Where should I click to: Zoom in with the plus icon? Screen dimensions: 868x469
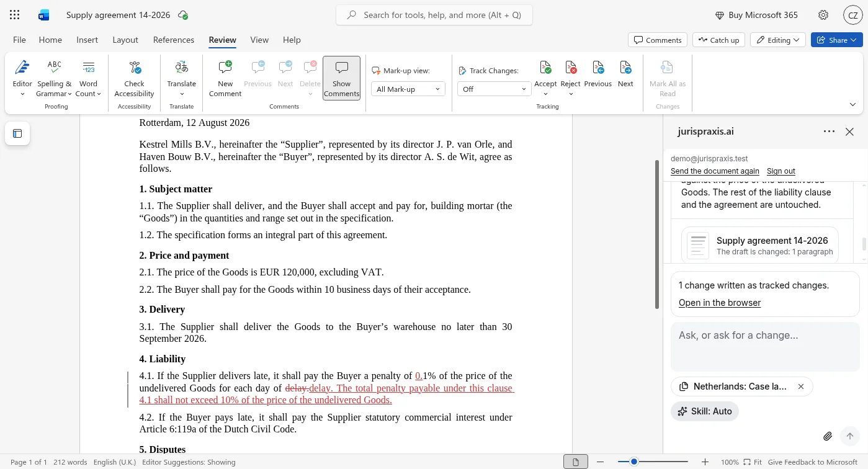coord(705,462)
